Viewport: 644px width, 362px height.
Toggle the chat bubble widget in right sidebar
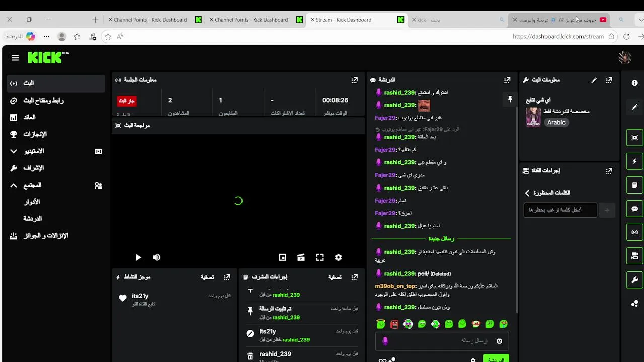[634, 209]
